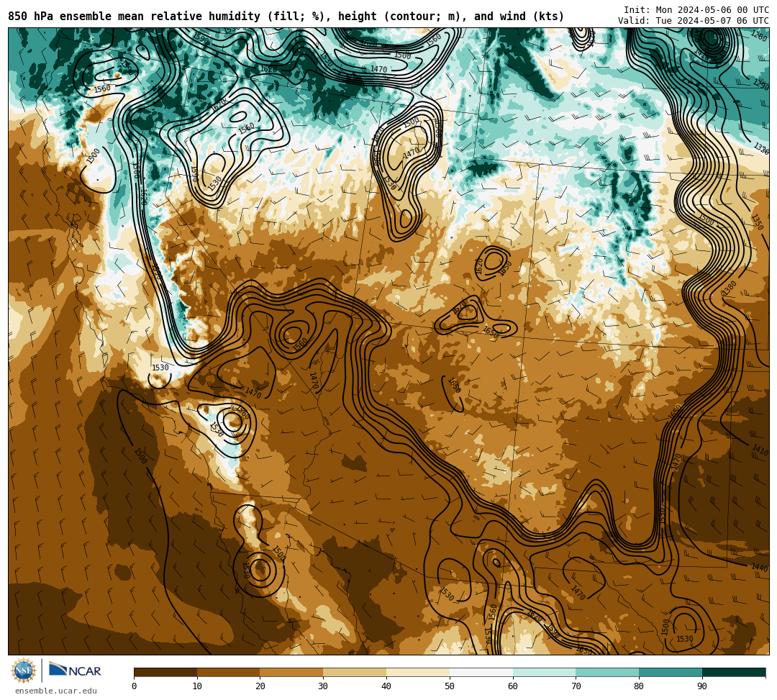Click the 80–90% dark teal colorbar segment
The height and width of the screenshot is (700, 777).
[671, 672]
